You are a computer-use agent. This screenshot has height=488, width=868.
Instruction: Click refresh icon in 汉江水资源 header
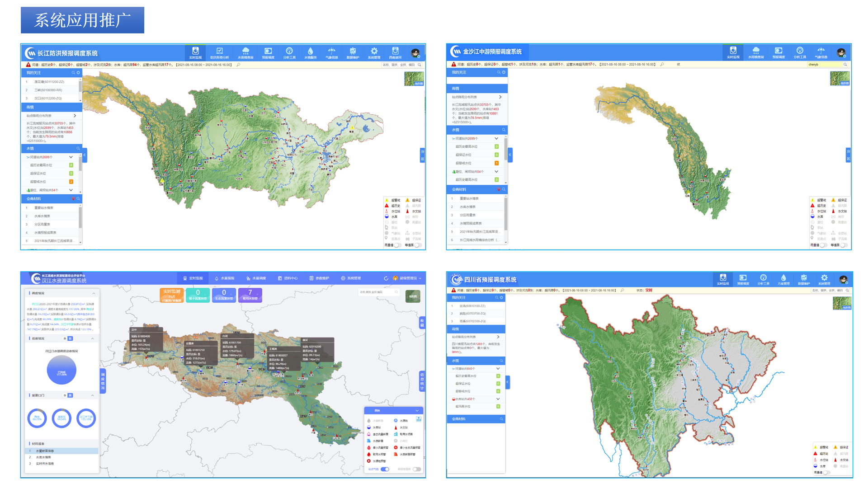(x=386, y=278)
